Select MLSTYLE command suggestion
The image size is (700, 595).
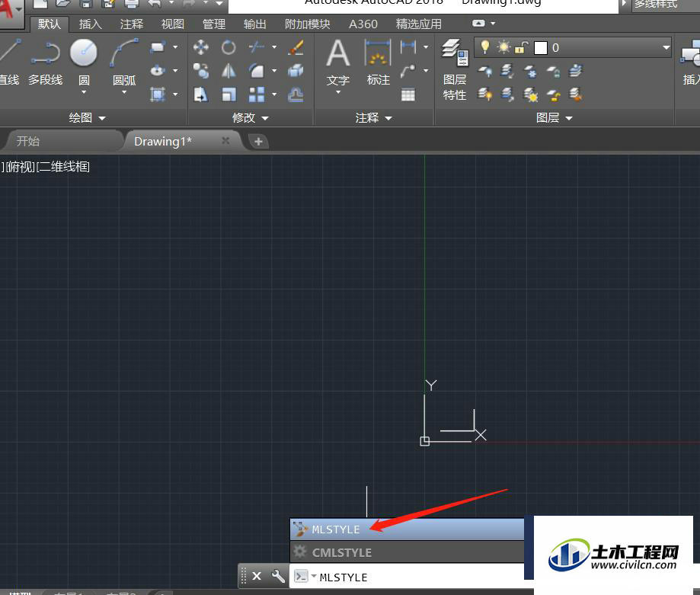click(x=408, y=529)
